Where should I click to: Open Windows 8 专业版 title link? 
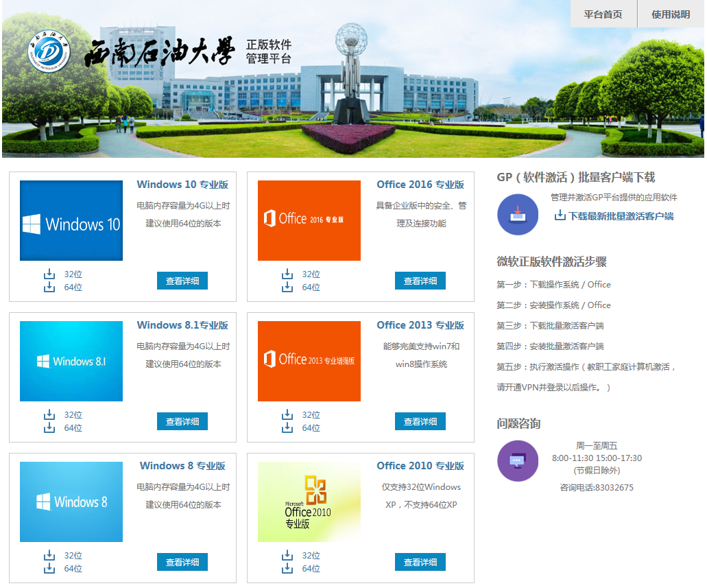(182, 466)
